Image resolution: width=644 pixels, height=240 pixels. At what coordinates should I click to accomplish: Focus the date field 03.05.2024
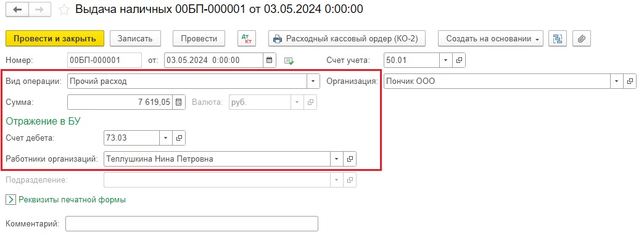tap(213, 60)
